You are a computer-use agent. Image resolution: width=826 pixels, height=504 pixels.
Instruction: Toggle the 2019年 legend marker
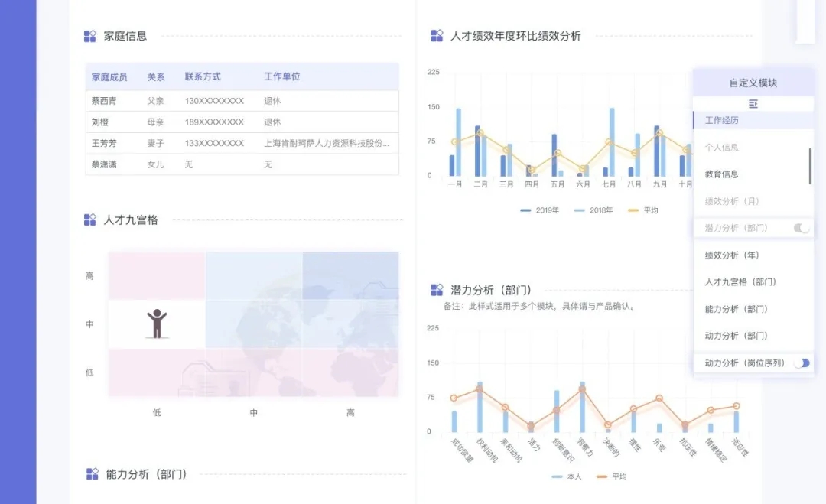pos(526,210)
